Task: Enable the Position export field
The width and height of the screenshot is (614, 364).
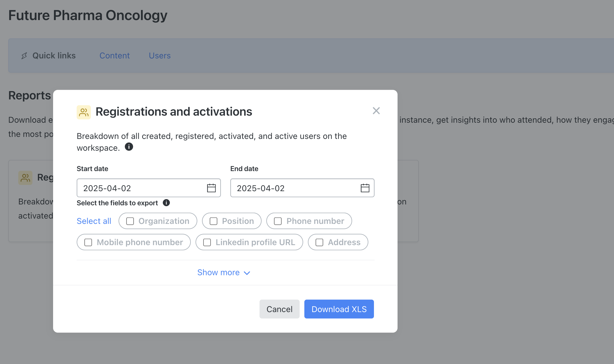Action: click(x=214, y=221)
